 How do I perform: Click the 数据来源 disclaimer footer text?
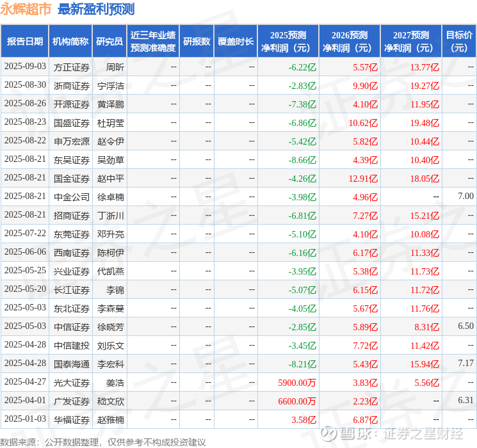pyautogui.click(x=103, y=442)
